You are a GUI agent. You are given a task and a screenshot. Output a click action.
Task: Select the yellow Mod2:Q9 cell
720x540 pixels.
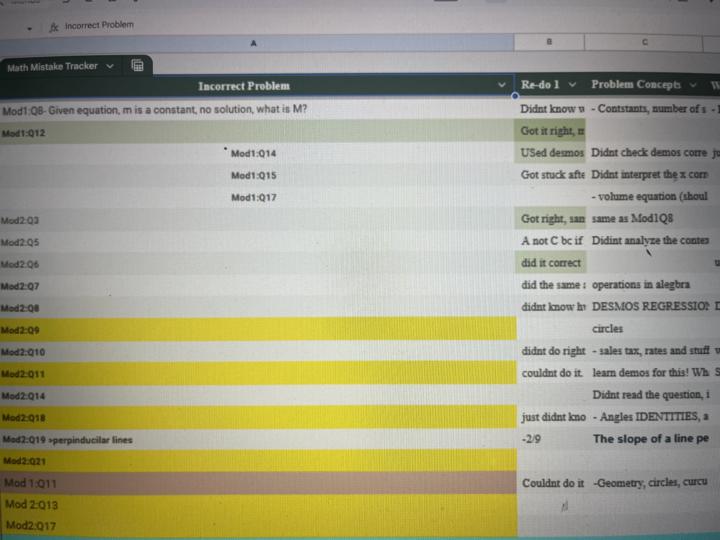tap(258, 329)
